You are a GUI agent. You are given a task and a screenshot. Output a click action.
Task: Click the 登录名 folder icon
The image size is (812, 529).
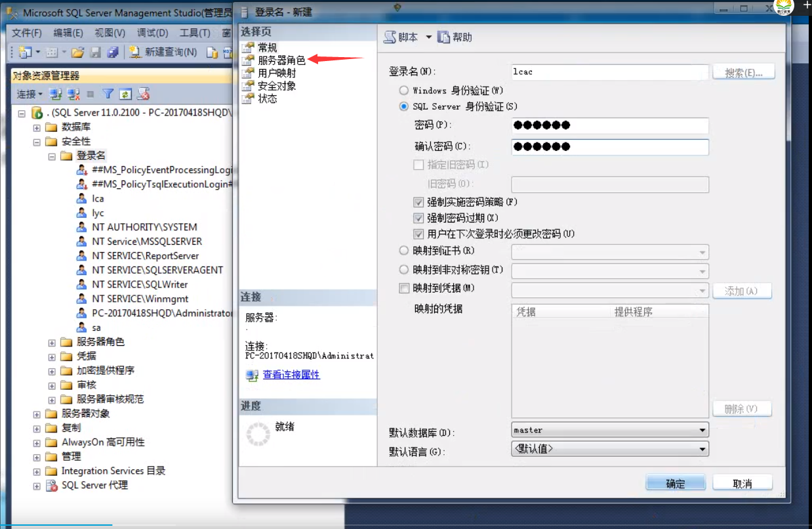pos(66,156)
